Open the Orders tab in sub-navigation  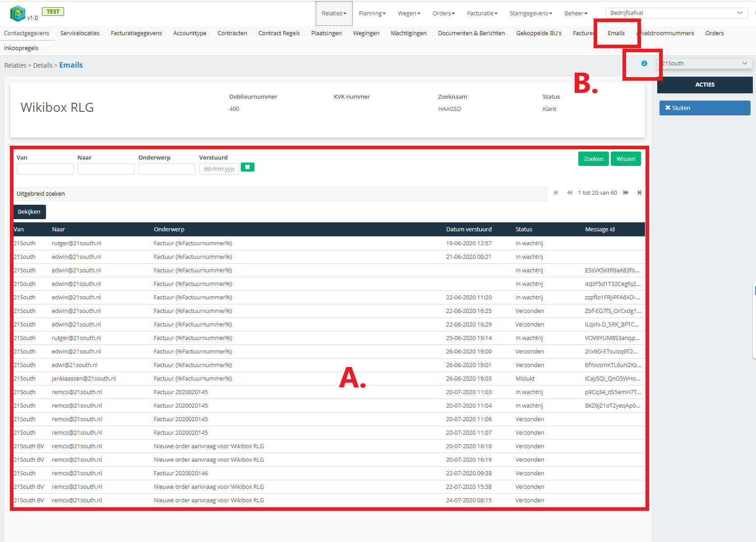tap(715, 33)
